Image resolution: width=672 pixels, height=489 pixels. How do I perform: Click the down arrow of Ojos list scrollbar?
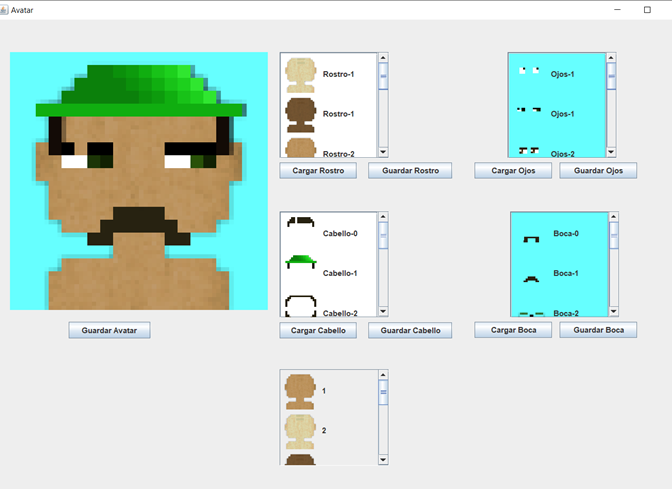(x=611, y=152)
